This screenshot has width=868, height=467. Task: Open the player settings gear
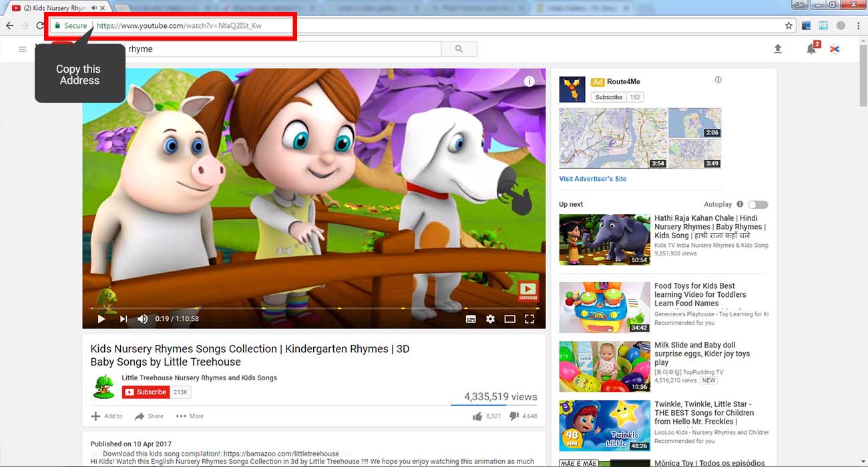click(490, 319)
